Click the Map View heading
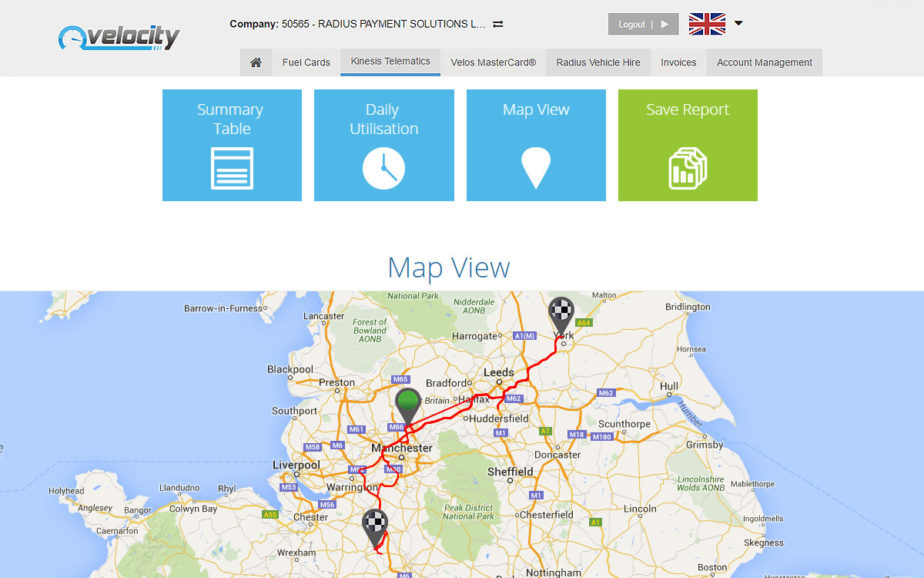924x578 pixels. [449, 268]
